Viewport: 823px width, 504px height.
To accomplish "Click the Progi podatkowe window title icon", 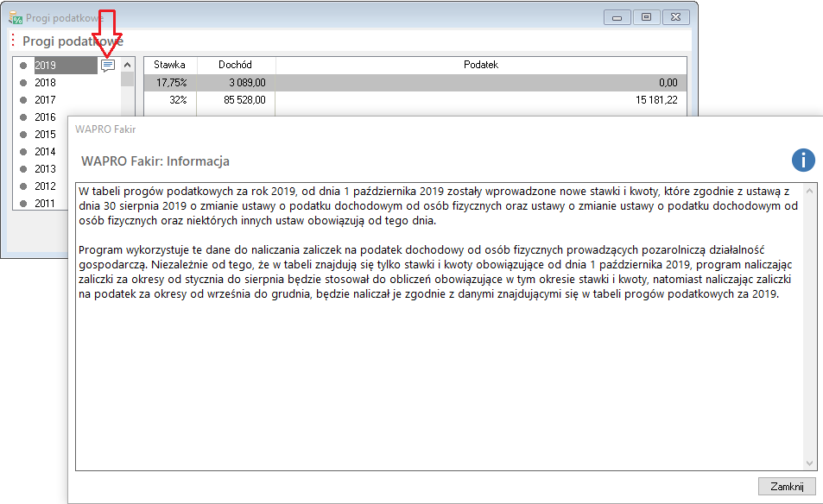I will 16,18.
